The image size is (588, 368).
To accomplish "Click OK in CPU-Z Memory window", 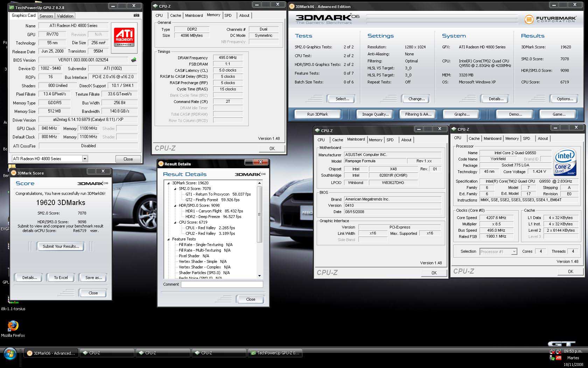I will coord(272,148).
